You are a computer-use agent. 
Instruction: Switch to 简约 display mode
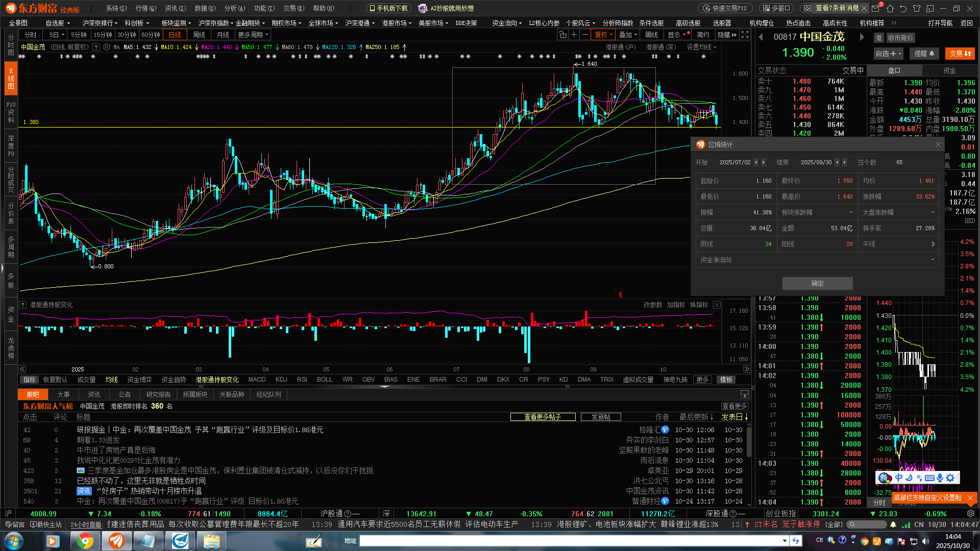(703, 35)
